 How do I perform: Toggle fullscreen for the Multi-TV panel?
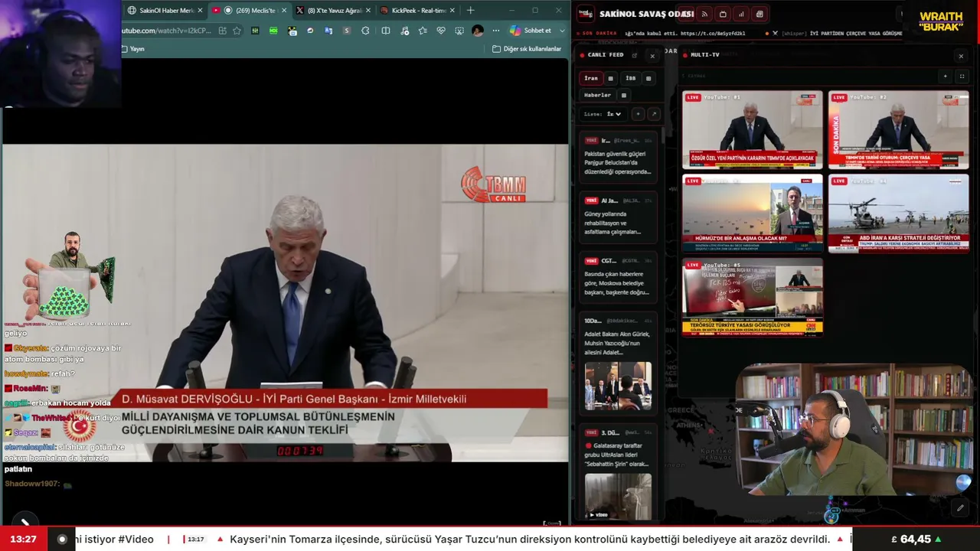point(962,77)
